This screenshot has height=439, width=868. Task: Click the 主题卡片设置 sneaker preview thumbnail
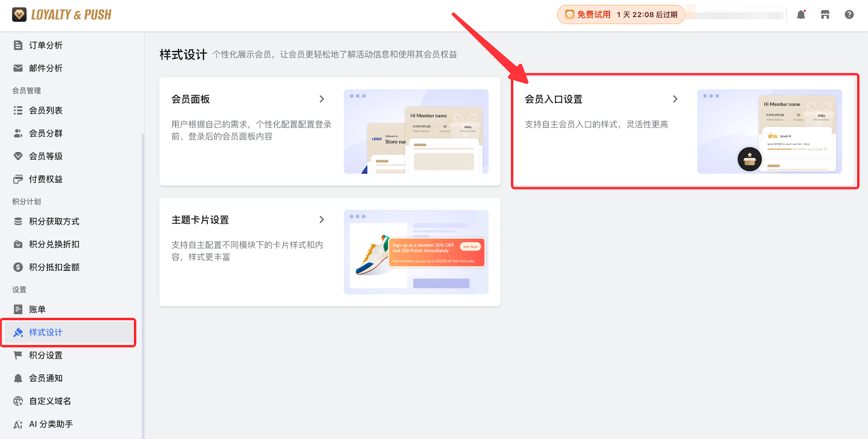pyautogui.click(x=416, y=252)
